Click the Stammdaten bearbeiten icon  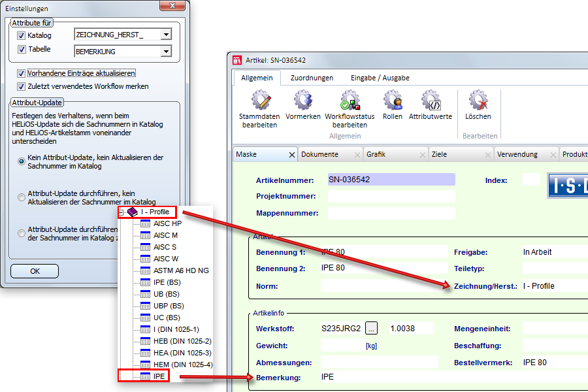259,102
